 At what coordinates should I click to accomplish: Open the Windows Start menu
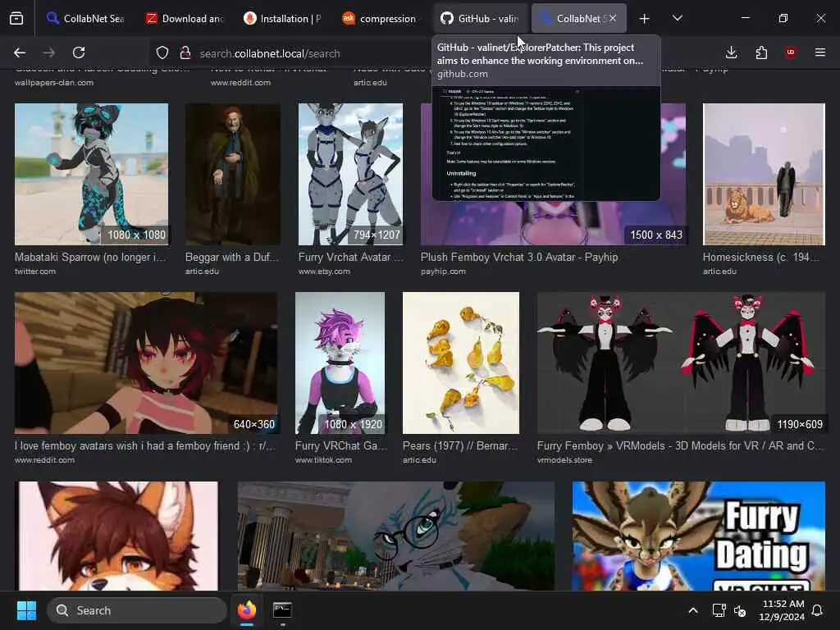click(x=26, y=610)
